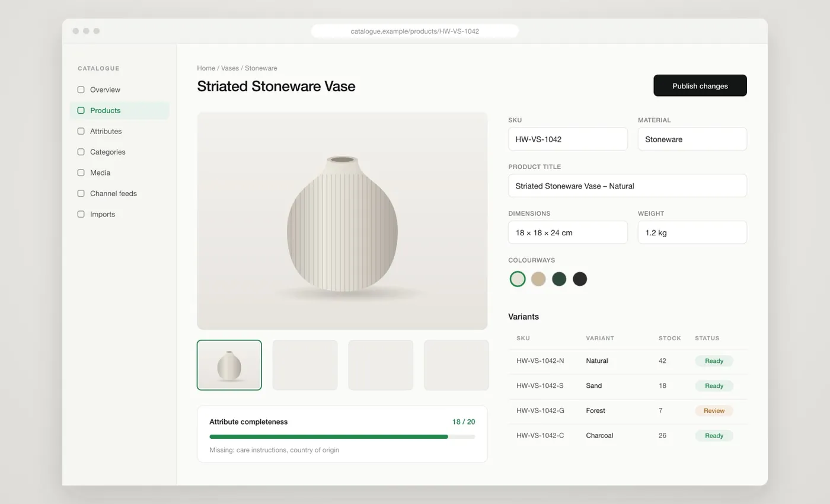Click the Ready badge for Natural variant
The image size is (830, 504).
click(714, 361)
